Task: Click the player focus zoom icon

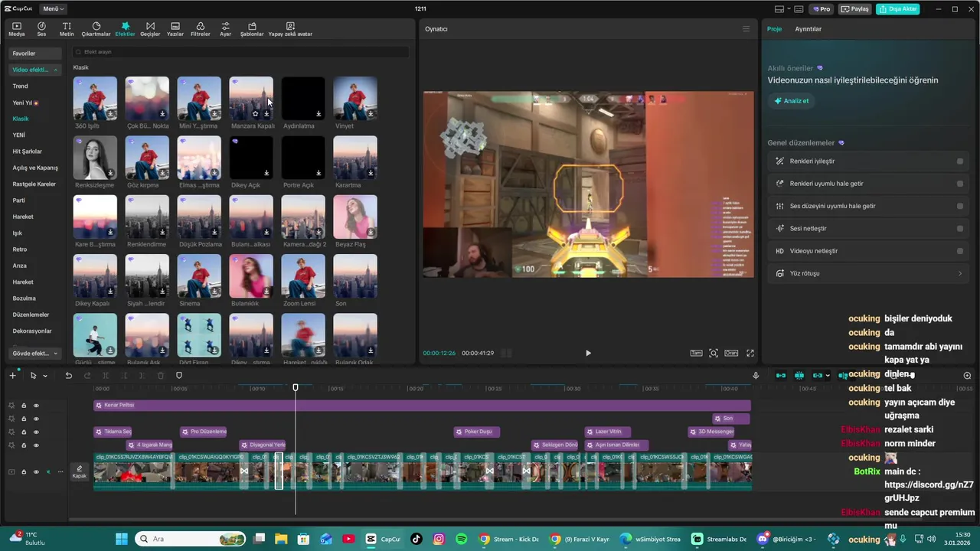Action: coord(714,353)
